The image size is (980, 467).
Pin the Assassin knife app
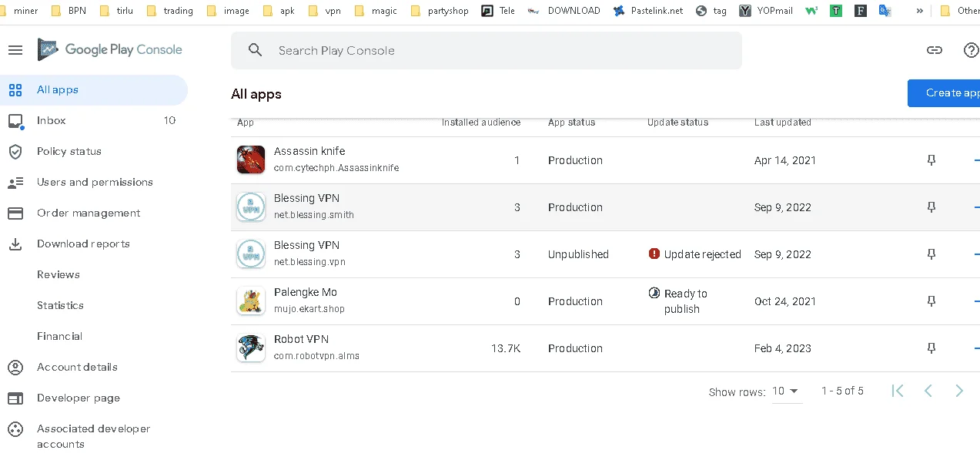pos(932,160)
